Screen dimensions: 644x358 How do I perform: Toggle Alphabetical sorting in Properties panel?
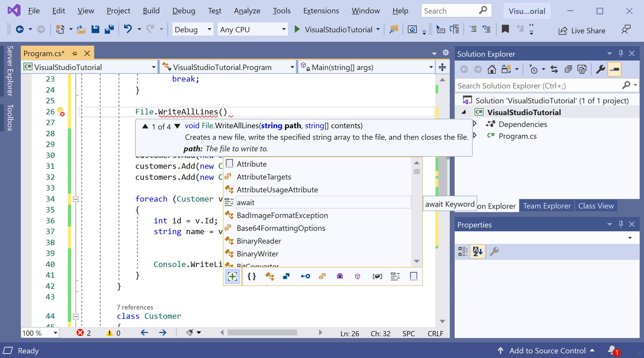pos(477,251)
